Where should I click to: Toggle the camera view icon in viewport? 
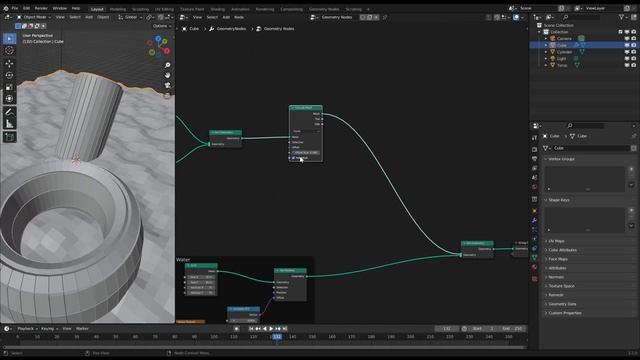pos(167,85)
